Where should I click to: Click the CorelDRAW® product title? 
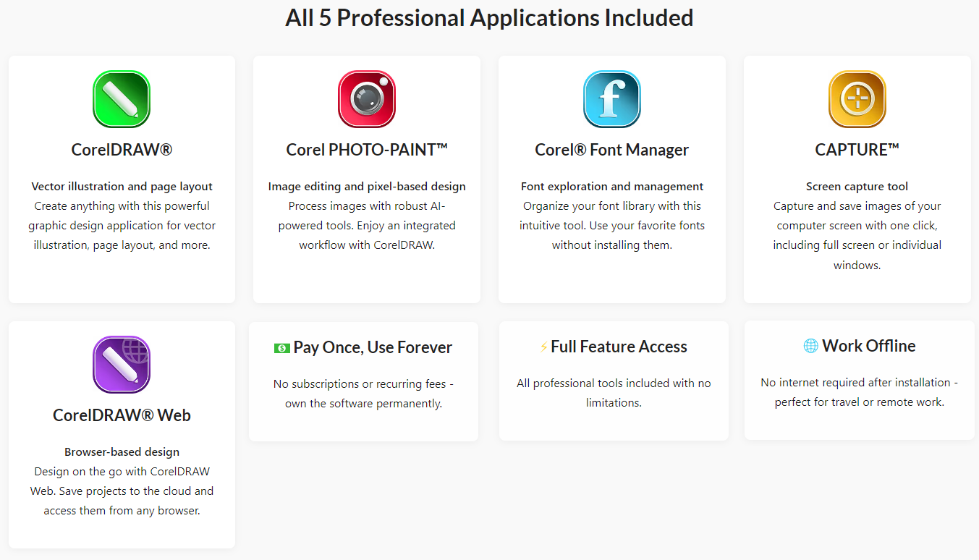(x=122, y=150)
